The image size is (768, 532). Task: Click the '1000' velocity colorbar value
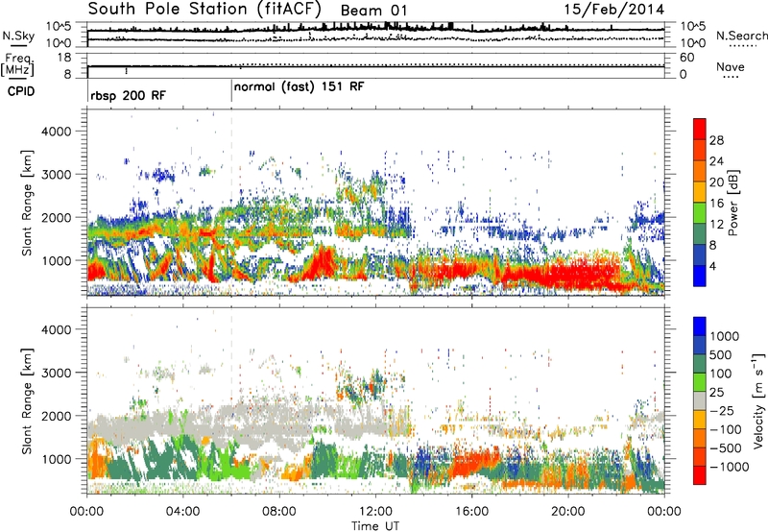(725, 336)
